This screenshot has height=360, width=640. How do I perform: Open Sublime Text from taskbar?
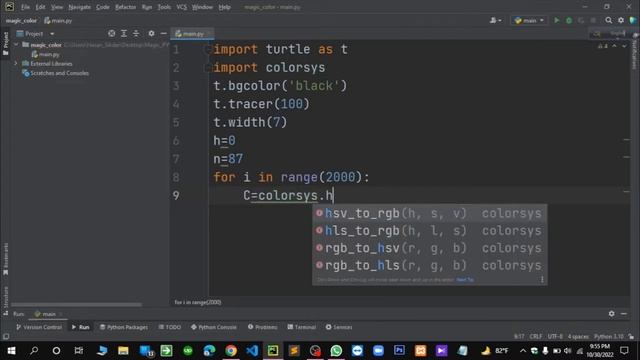(294, 351)
